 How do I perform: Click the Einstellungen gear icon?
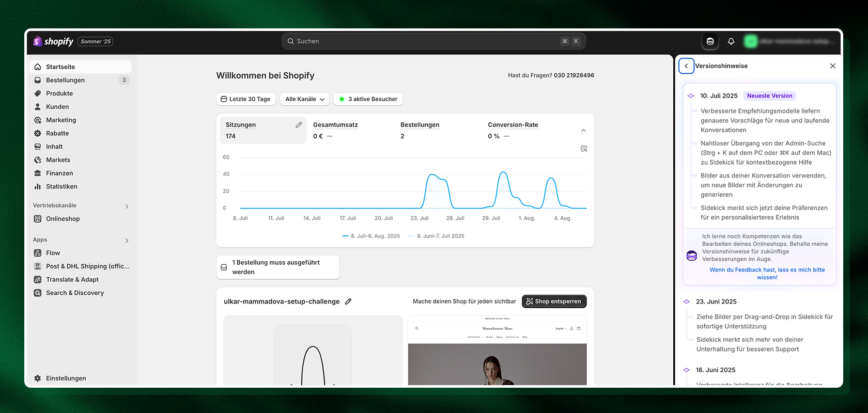point(38,378)
